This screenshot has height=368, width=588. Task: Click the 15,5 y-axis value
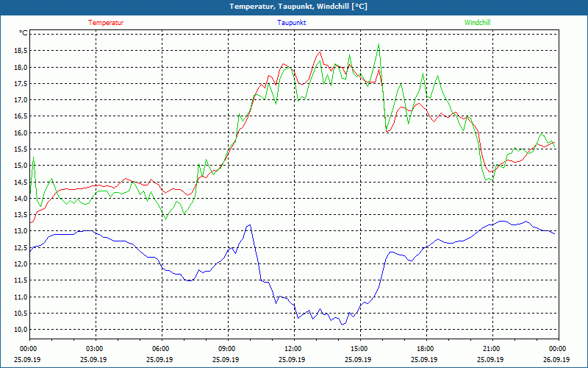(x=21, y=149)
